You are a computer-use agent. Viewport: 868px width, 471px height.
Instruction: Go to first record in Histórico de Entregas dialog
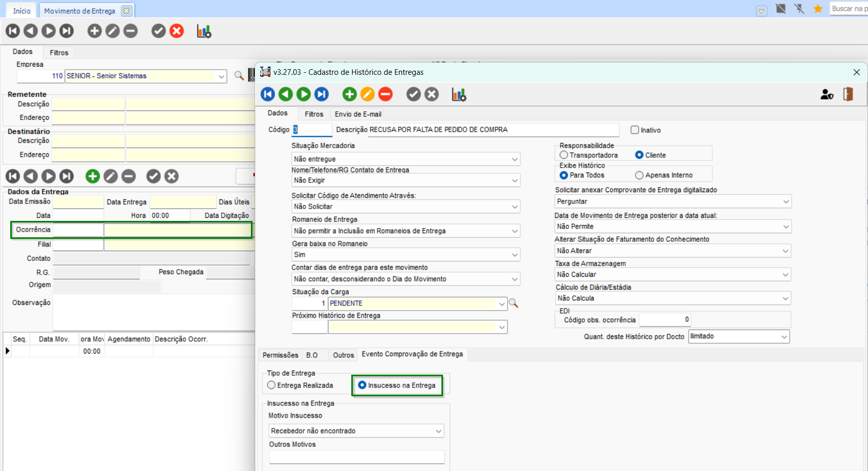(x=268, y=94)
